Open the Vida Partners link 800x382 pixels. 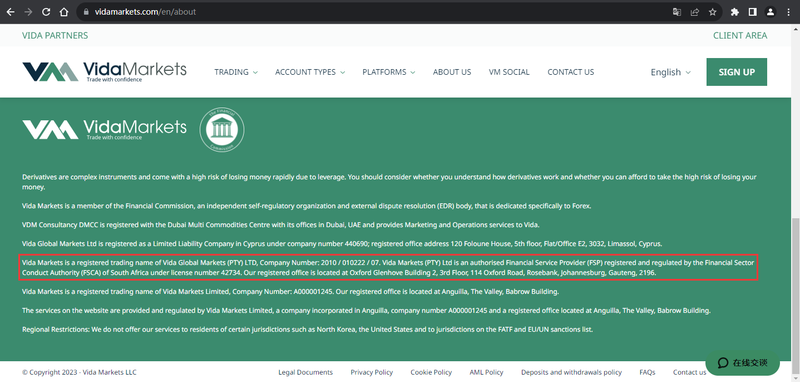[x=55, y=35]
